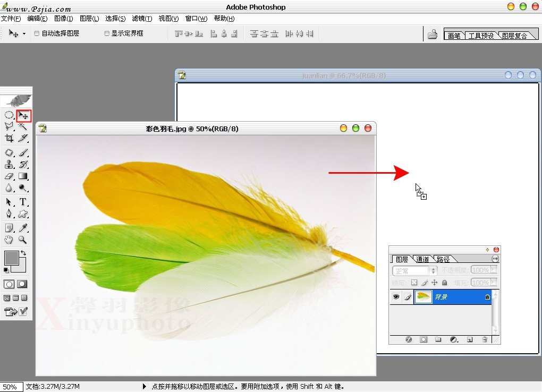This screenshot has height=392, width=542.
Task: Choose the Hand tool
Action: 9,240
